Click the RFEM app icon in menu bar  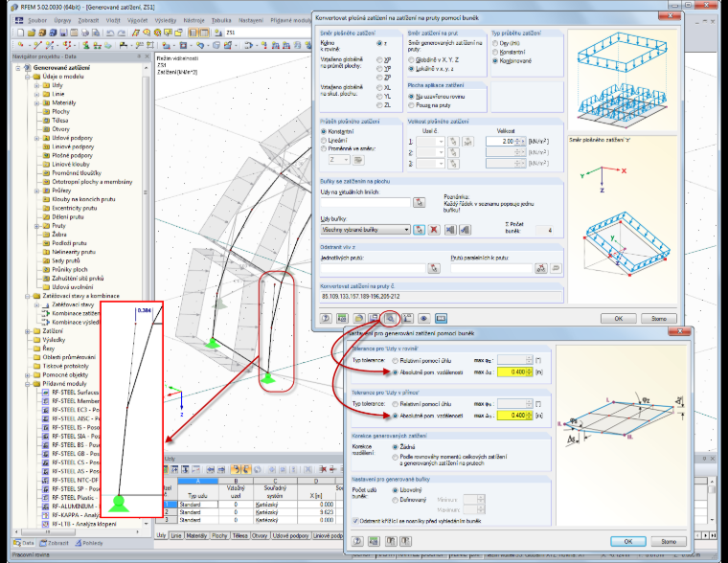pyautogui.click(x=18, y=20)
